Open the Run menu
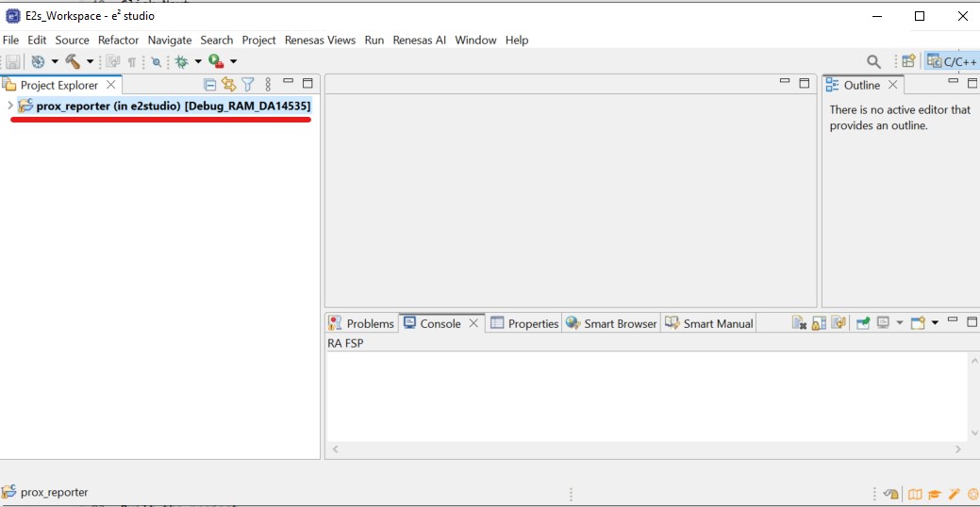Viewport: 980px width, 507px height. coord(374,40)
